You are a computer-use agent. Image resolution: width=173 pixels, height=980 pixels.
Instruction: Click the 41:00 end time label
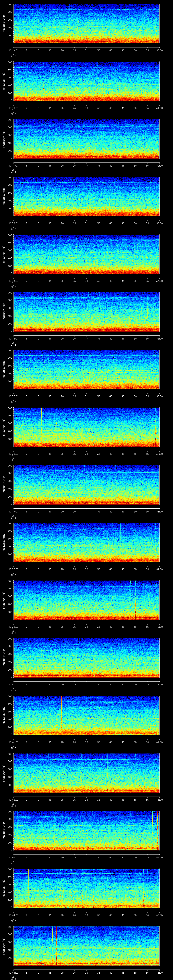pyautogui.click(x=159, y=684)
